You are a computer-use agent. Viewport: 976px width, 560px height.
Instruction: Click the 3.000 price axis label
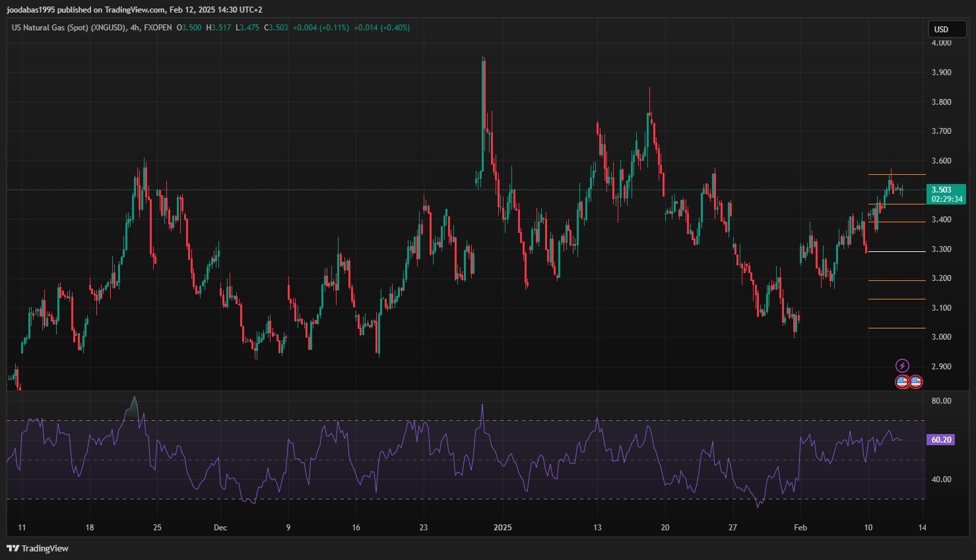click(941, 337)
